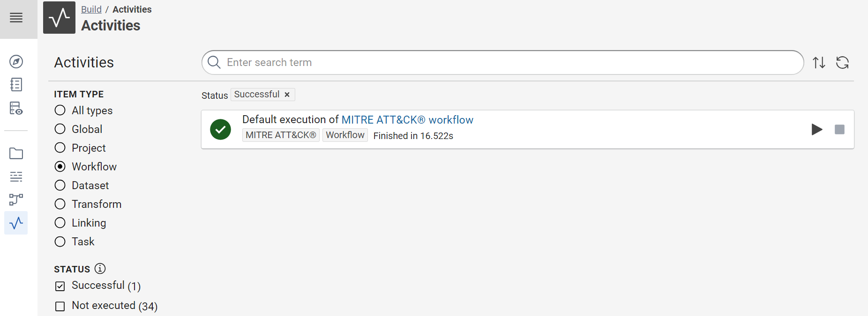Stop the MITRE ATT&CK workflow activity
This screenshot has height=316, width=868.
pos(839,129)
